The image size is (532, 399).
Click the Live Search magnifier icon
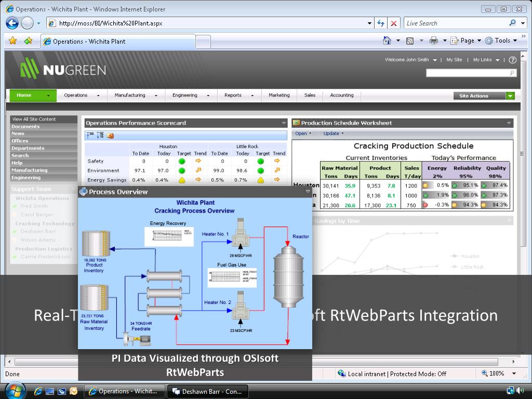click(x=512, y=23)
